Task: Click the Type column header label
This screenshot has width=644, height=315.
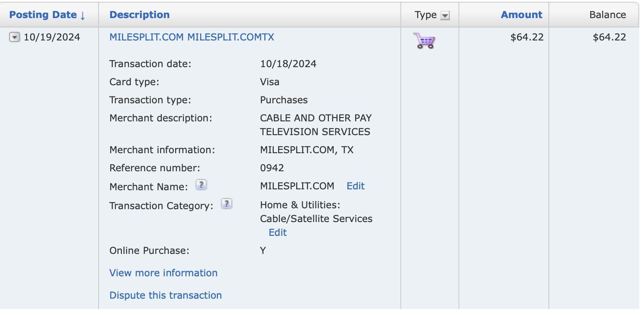Action: [425, 15]
